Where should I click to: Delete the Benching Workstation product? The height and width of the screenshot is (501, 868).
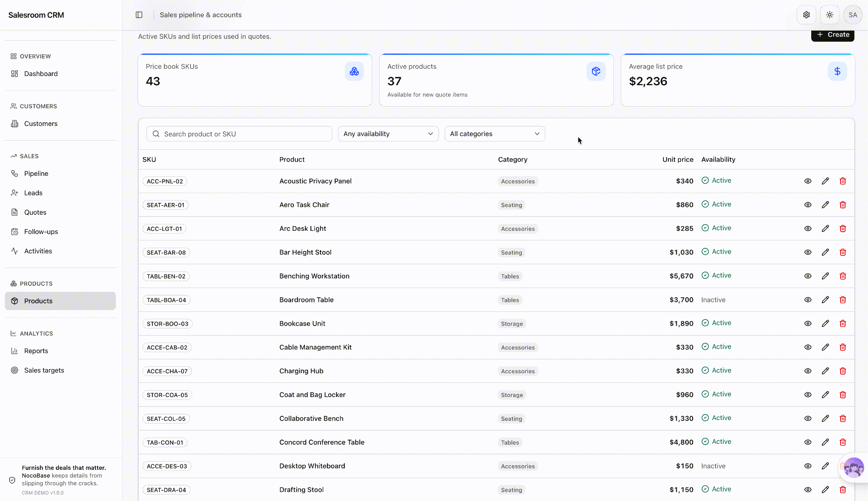coord(843,276)
